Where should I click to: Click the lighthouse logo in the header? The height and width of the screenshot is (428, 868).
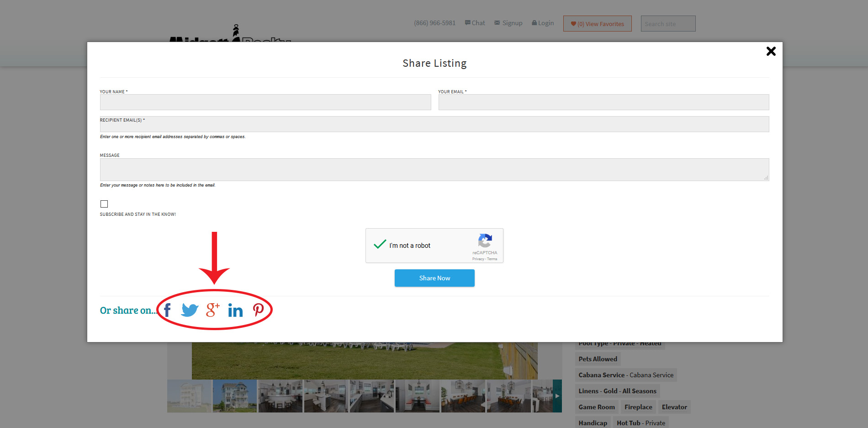[230, 33]
